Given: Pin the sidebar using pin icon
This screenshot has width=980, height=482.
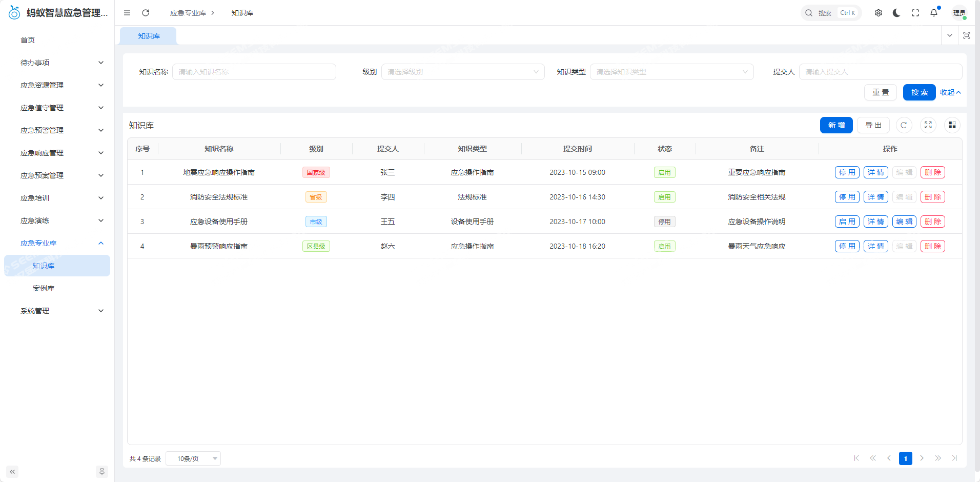Looking at the screenshot, I should 102,472.
